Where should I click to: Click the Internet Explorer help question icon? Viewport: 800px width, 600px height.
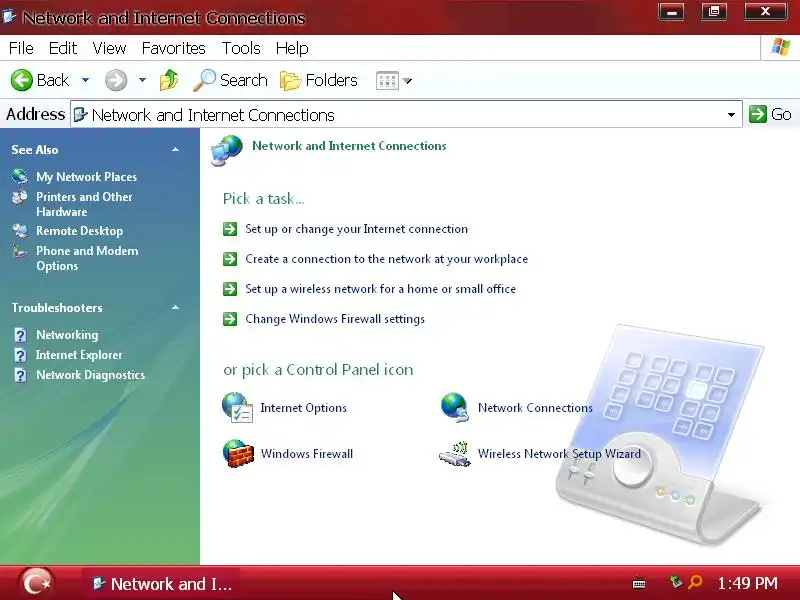20,355
